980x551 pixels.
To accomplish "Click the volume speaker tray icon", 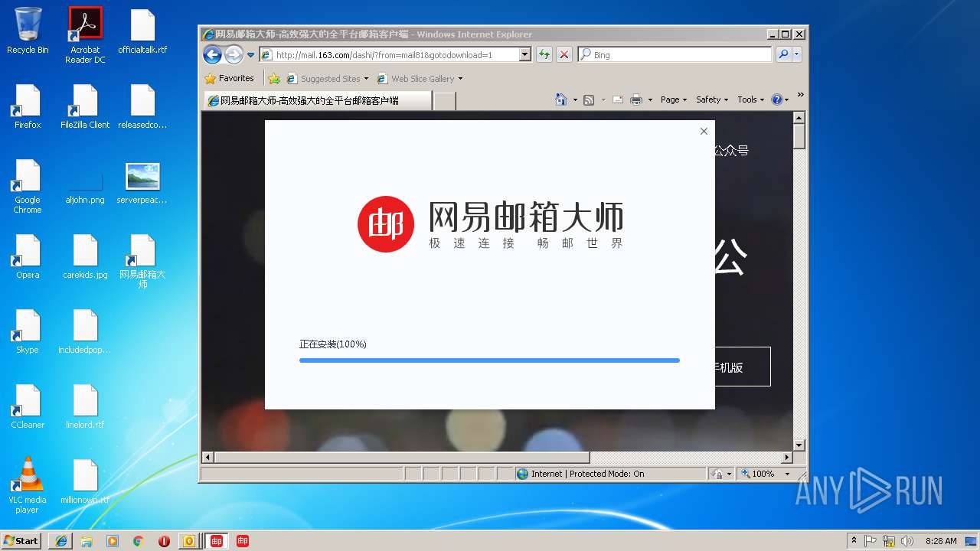I will coord(906,541).
